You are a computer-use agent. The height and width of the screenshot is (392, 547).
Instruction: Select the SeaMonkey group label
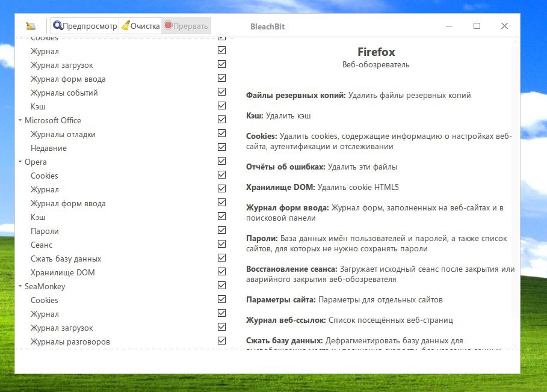click(x=45, y=286)
